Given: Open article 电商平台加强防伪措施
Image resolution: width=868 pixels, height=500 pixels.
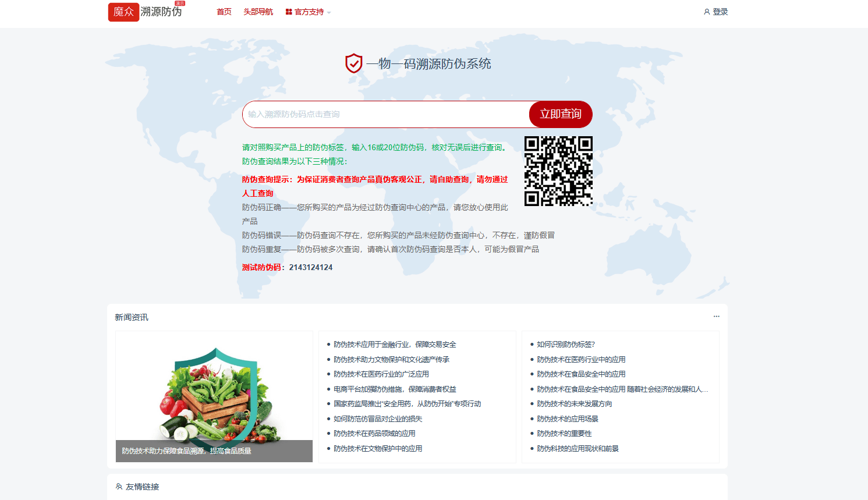Looking at the screenshot, I should point(394,389).
